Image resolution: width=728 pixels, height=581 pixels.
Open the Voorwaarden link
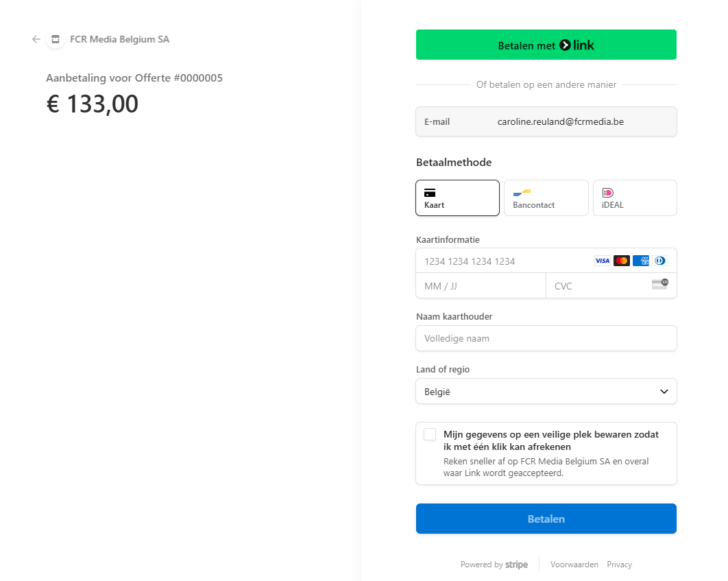[x=574, y=565]
